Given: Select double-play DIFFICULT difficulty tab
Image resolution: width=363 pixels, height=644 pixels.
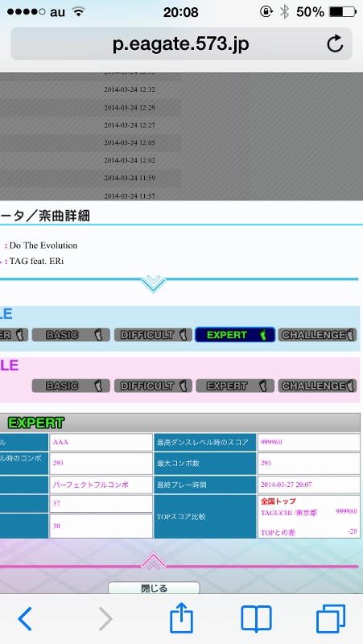Looking at the screenshot, I should point(153,386).
